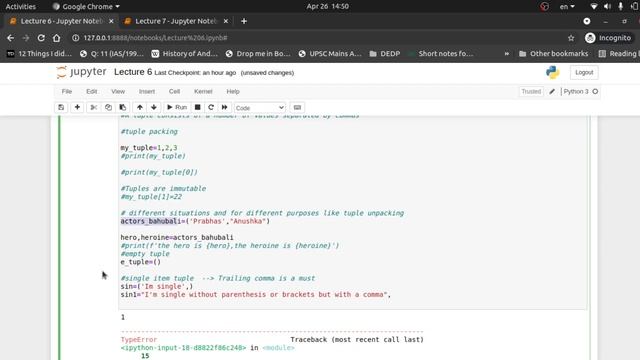Image resolution: width=640 pixels, height=360 pixels.
Task: Open the Cell menu
Action: [174, 91]
